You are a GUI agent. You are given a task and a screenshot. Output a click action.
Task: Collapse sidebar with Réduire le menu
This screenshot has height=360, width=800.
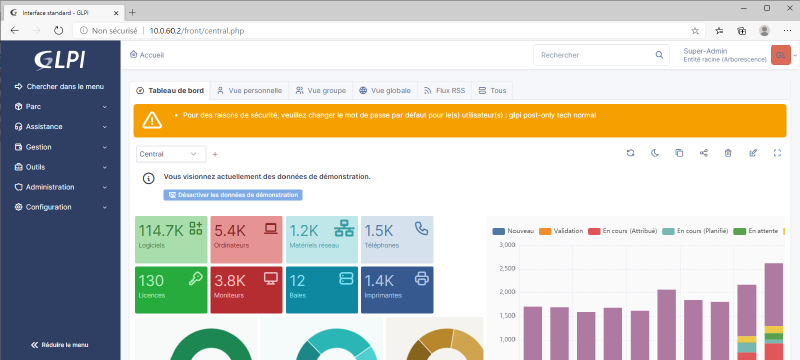click(x=60, y=345)
